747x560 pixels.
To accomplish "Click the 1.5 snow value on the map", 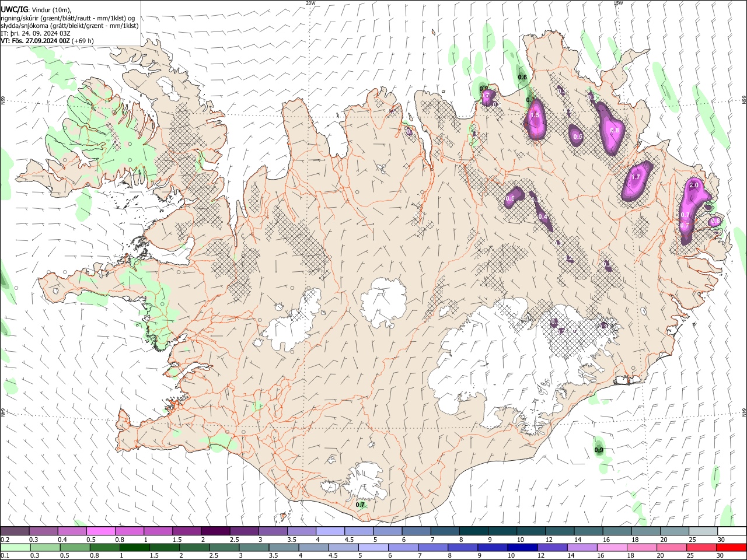I will 534,116.
